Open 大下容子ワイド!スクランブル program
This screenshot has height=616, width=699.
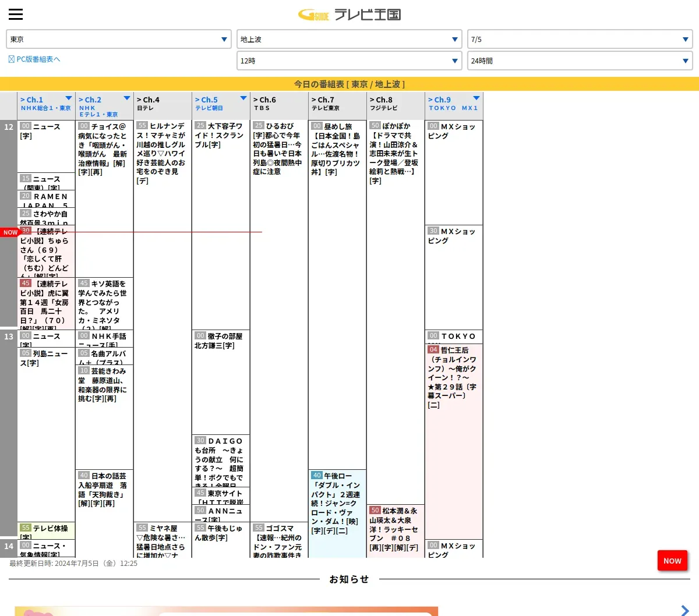point(221,225)
